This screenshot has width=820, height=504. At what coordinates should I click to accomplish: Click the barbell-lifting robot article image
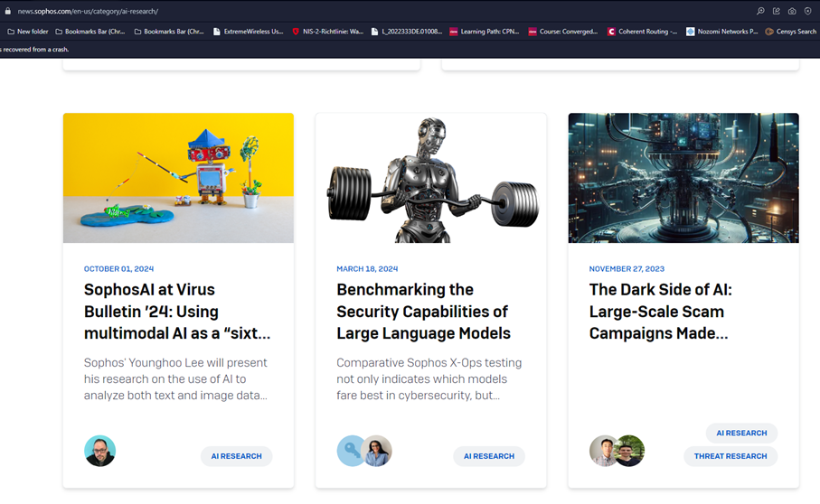click(x=430, y=178)
